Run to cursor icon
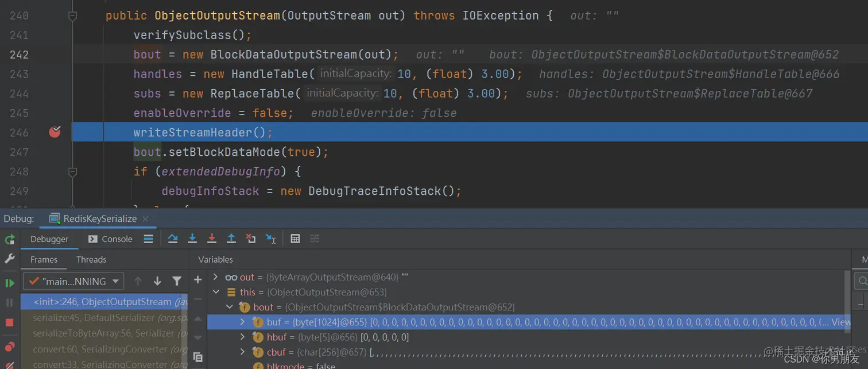Screen dimensions: 868x369 click(271, 239)
